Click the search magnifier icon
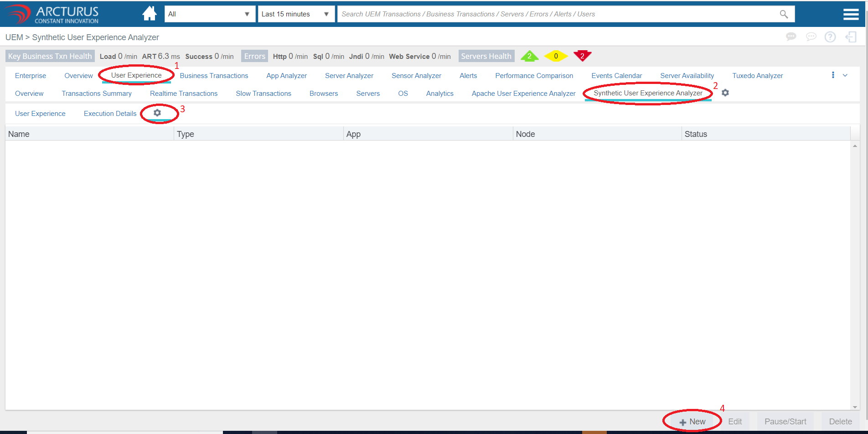This screenshot has width=868, height=434. pos(784,14)
